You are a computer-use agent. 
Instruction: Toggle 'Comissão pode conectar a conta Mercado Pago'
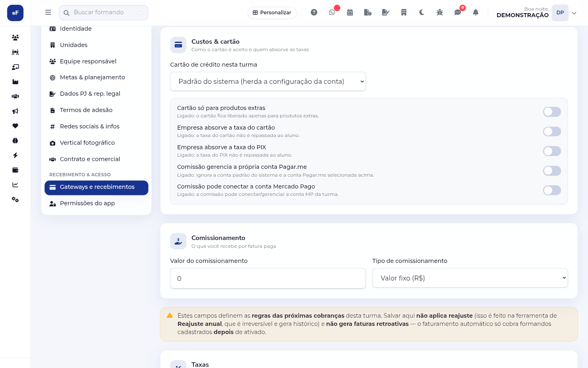[x=552, y=190]
